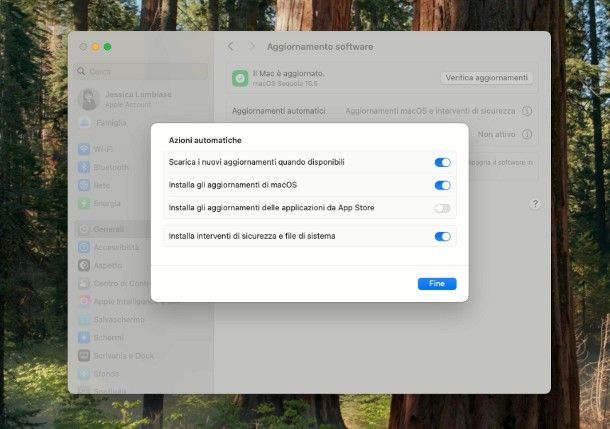Select Rete sidebar icon

coord(84,185)
